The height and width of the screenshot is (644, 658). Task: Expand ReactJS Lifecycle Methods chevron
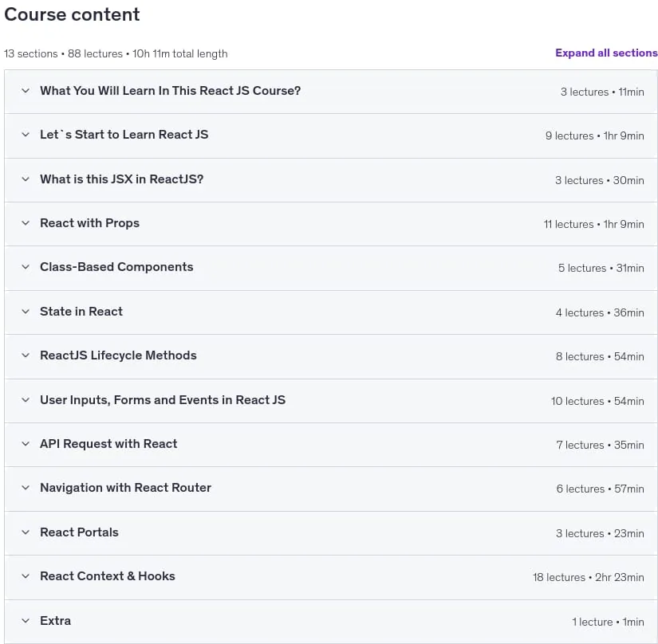(x=26, y=355)
